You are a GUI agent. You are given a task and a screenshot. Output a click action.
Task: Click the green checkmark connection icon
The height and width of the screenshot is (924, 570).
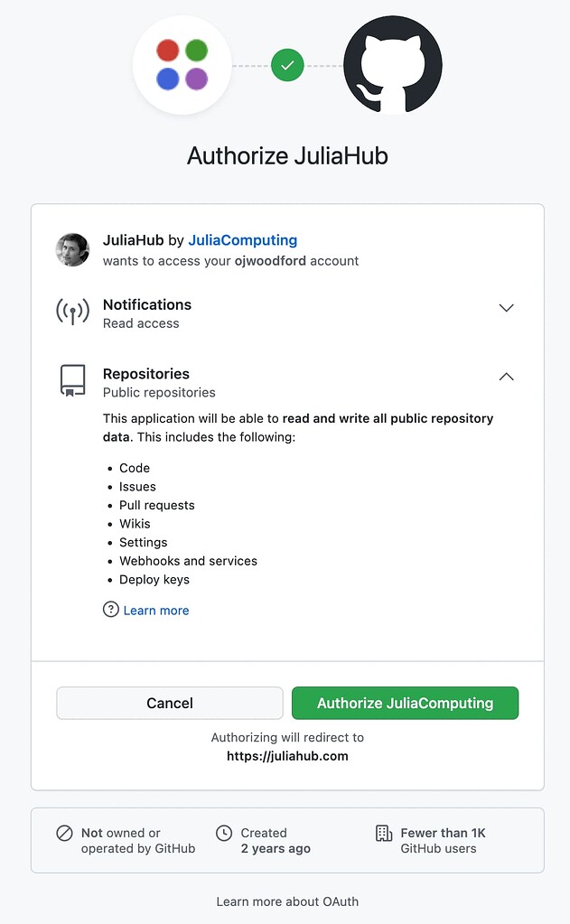[x=287, y=65]
